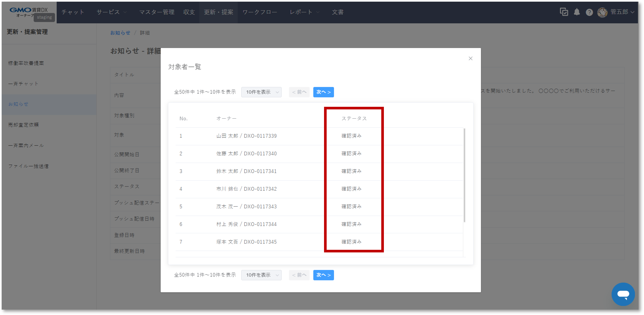The width and height of the screenshot is (644, 315).
Task: Open the chat support bubble
Action: [623, 294]
